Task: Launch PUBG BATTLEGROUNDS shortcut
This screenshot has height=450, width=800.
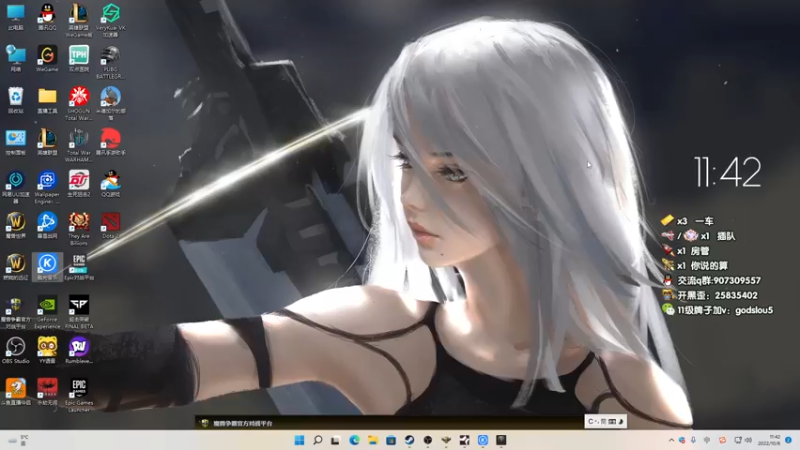Action: point(111,62)
